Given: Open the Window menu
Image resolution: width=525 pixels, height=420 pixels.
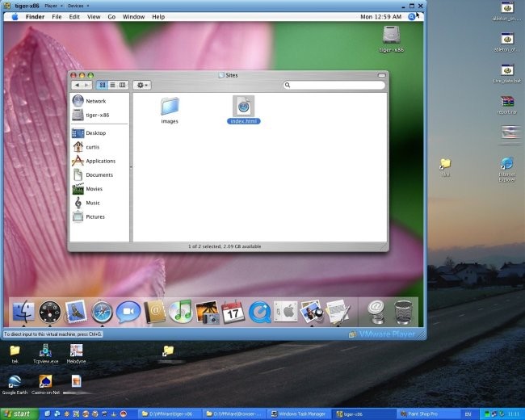Looking at the screenshot, I should [x=133, y=17].
